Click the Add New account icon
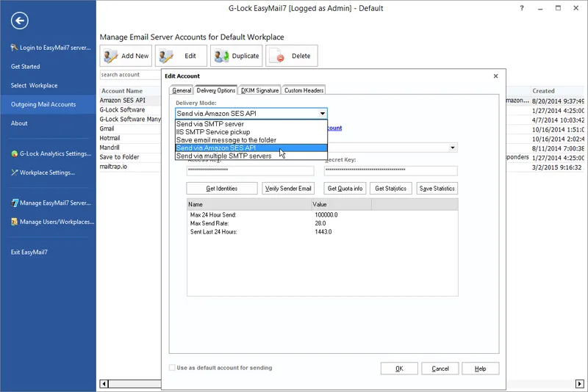This screenshot has height=392, width=588. click(x=111, y=57)
